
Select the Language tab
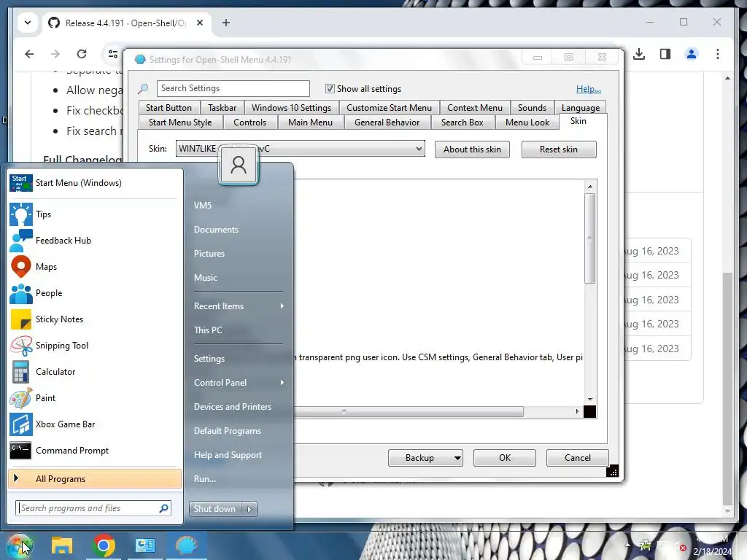coord(580,108)
